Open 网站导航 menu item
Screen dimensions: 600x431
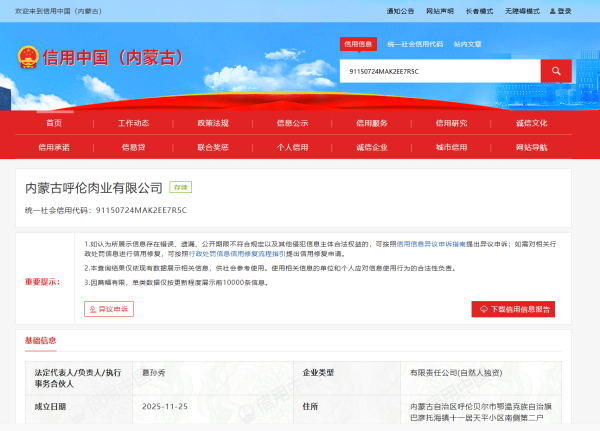(x=531, y=147)
